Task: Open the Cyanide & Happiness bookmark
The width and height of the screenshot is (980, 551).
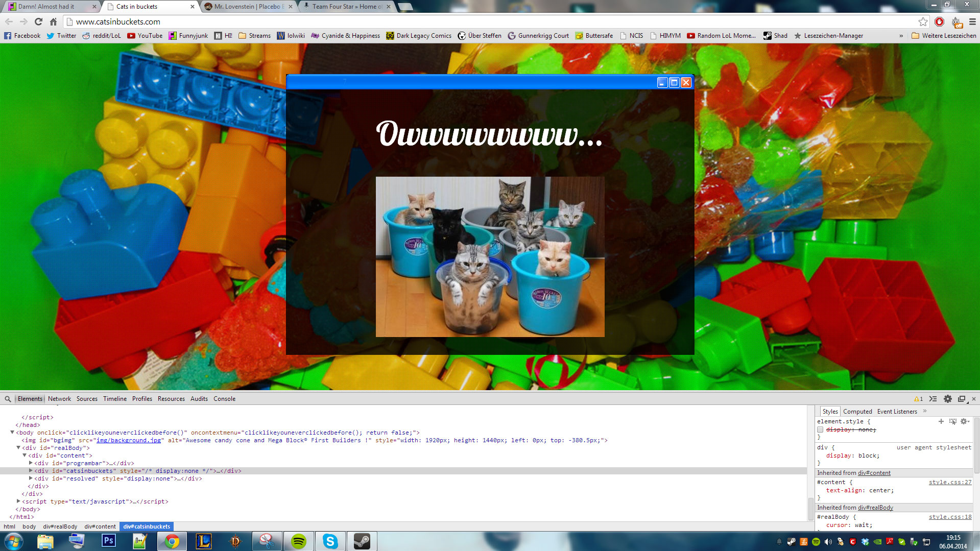Action: pyautogui.click(x=345, y=36)
